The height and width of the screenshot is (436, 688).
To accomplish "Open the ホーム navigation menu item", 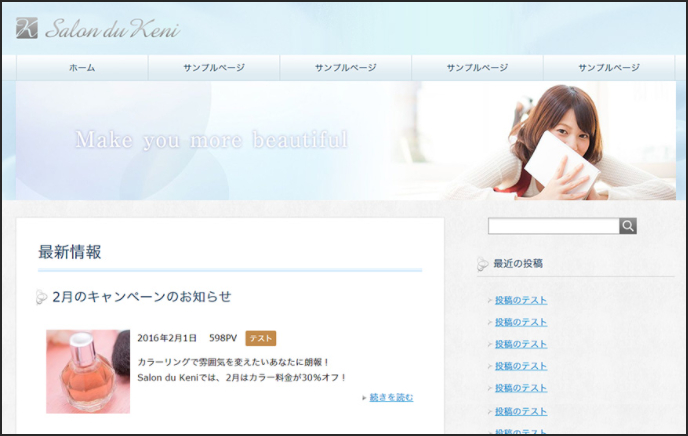I will [x=82, y=68].
